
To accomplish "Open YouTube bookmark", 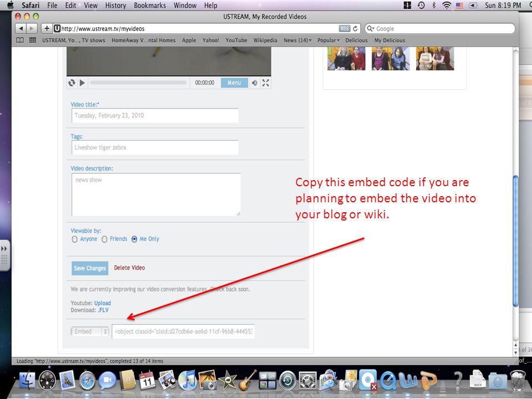I will point(237,40).
